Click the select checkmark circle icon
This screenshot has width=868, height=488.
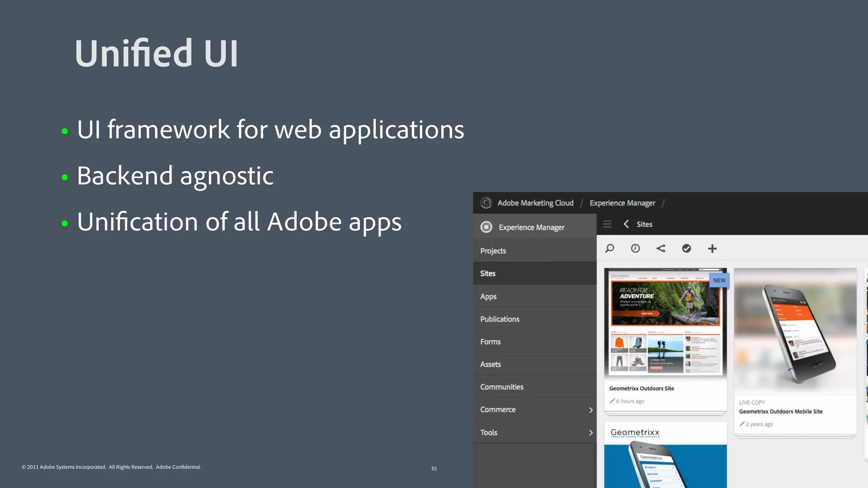(x=687, y=249)
